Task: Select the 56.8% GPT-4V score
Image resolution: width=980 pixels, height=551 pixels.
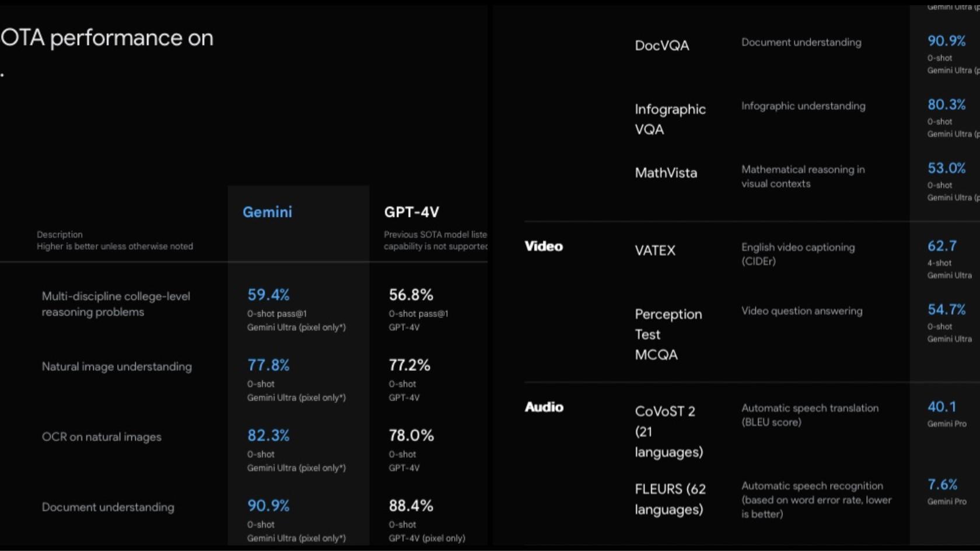Action: point(411,295)
